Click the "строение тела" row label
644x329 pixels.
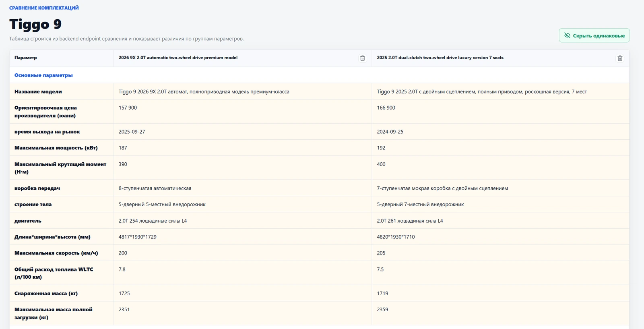coord(33,205)
